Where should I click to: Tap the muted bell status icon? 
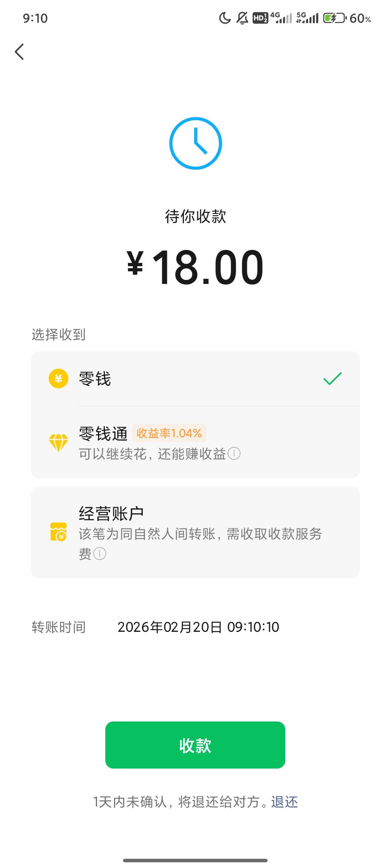click(x=242, y=18)
